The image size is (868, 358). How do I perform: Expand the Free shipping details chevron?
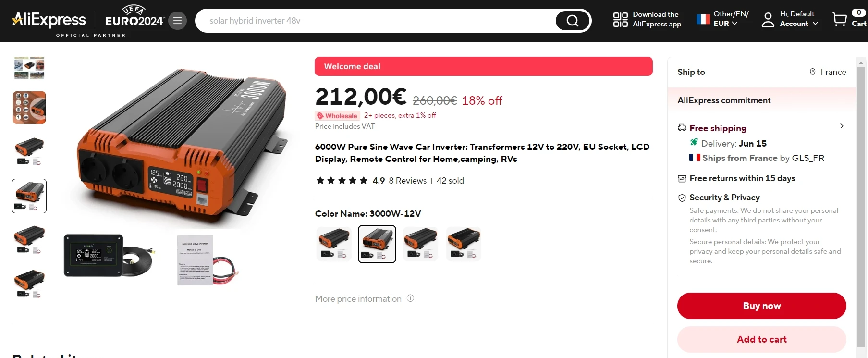pos(842,126)
